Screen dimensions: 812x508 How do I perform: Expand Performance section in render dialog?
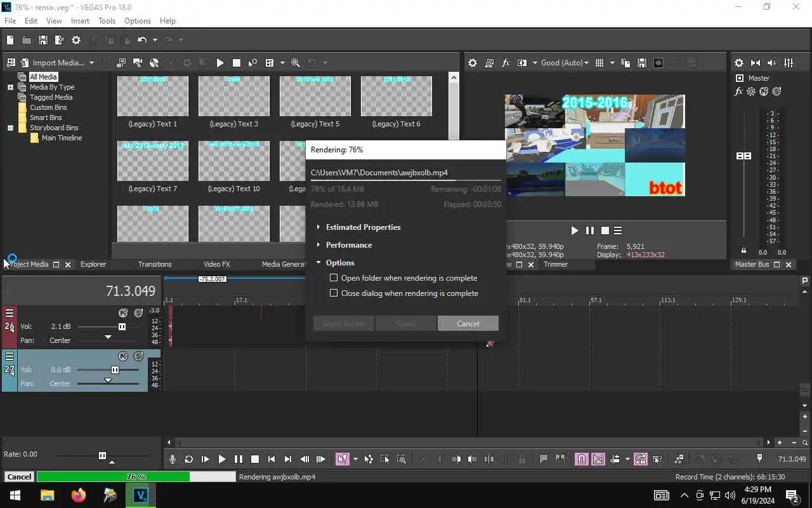click(318, 245)
